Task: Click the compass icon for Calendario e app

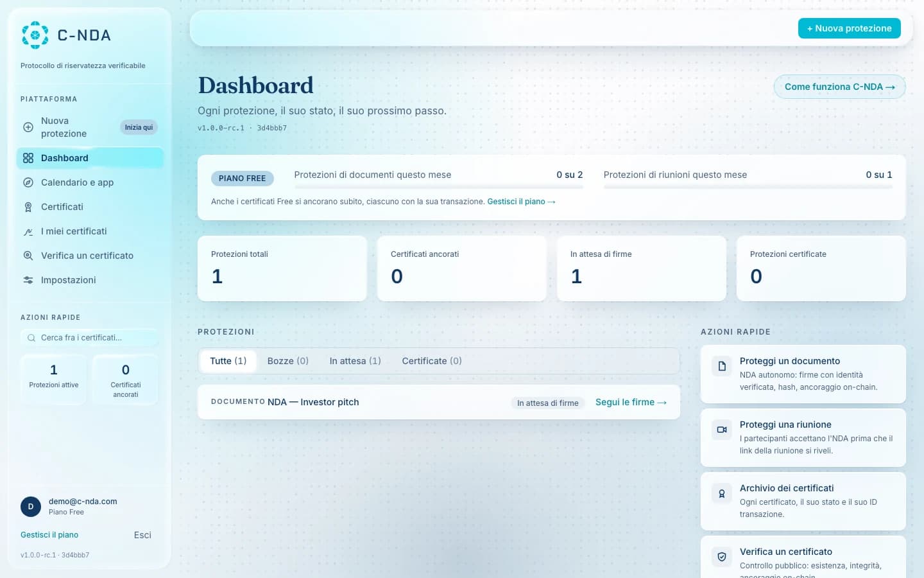Action: click(28, 182)
